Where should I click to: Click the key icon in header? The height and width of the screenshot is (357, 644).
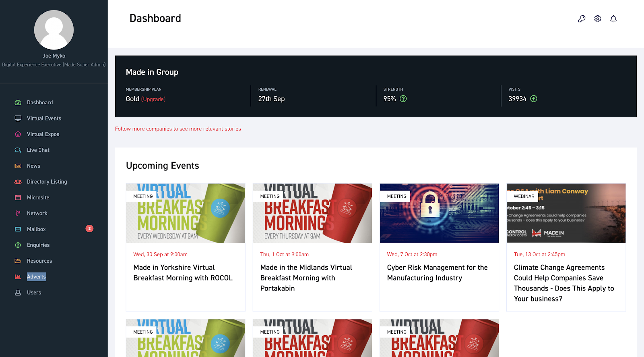point(582,19)
